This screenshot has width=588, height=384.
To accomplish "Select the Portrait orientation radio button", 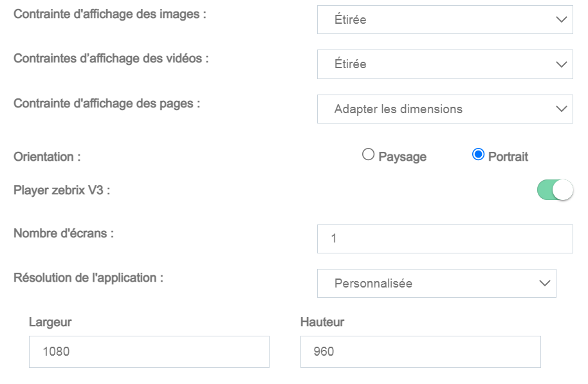I will point(478,154).
